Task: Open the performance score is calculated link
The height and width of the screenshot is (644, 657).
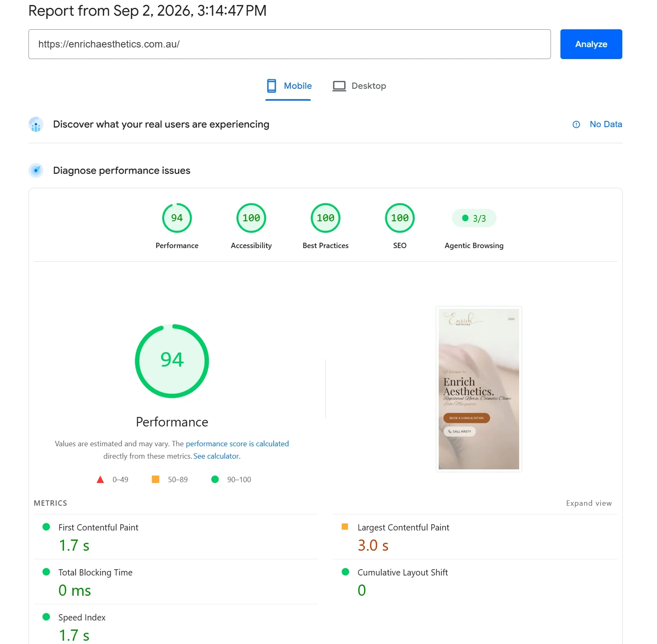Action: click(x=237, y=444)
